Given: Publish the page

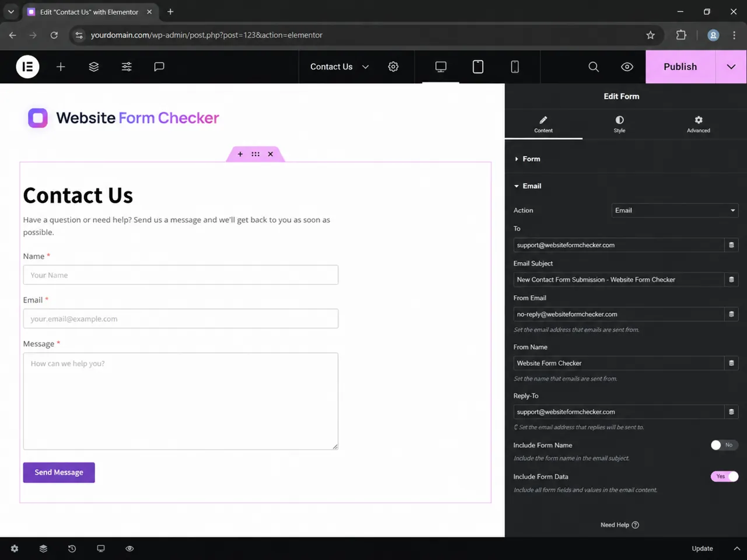Looking at the screenshot, I should [680, 66].
